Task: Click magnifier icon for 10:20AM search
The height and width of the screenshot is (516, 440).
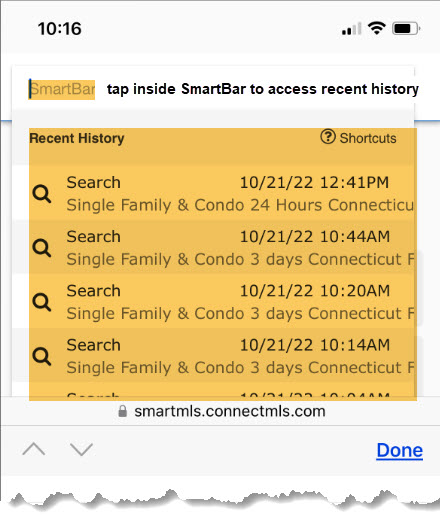Action: 42,302
